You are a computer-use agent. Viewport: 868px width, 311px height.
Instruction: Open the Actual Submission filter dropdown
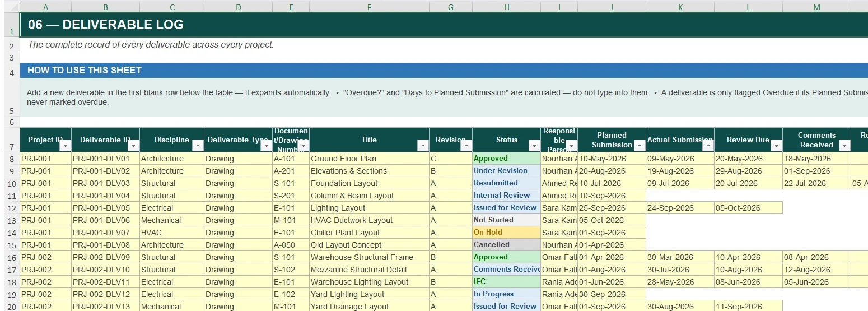708,146
